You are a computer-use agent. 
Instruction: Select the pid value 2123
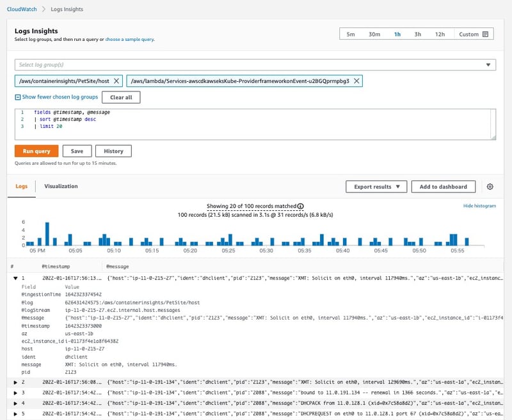(70, 372)
